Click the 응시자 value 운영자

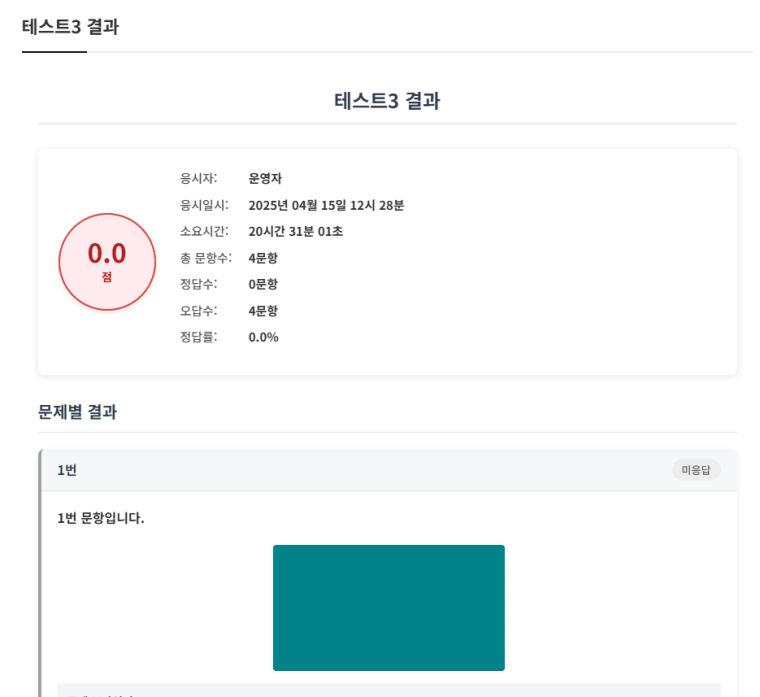click(x=265, y=178)
